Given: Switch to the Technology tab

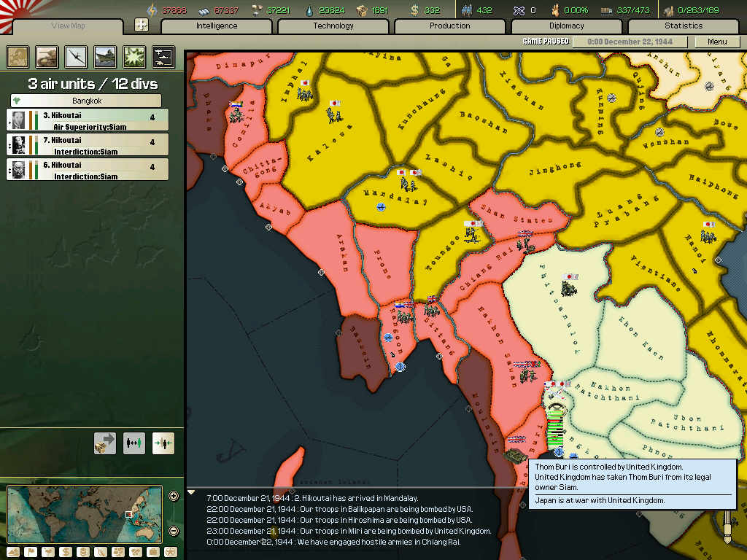Looking at the screenshot, I should click(x=333, y=26).
